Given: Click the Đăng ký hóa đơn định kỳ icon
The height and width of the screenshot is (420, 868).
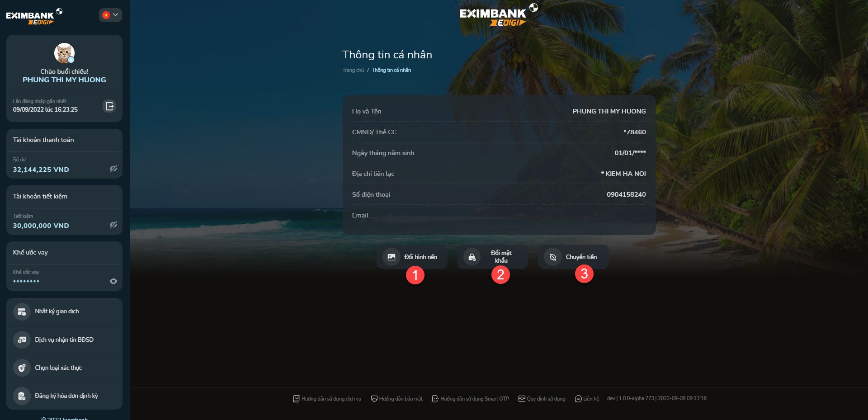Looking at the screenshot, I should (x=22, y=396).
